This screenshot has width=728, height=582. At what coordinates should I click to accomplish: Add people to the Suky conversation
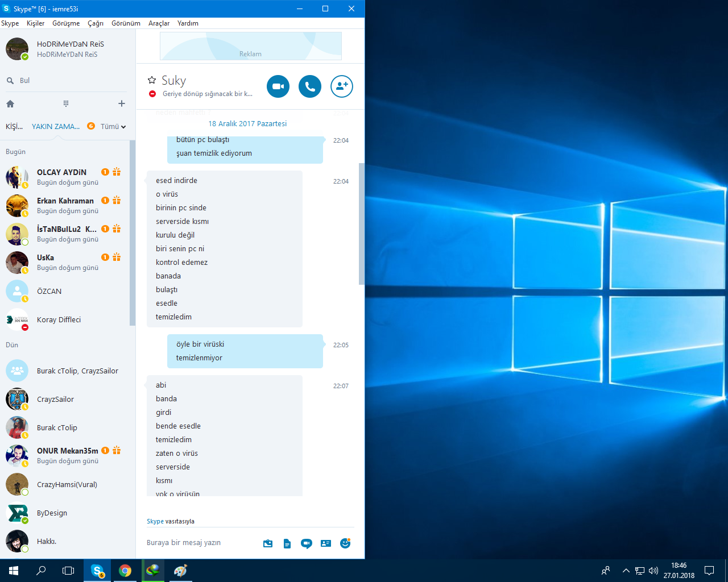click(x=342, y=86)
